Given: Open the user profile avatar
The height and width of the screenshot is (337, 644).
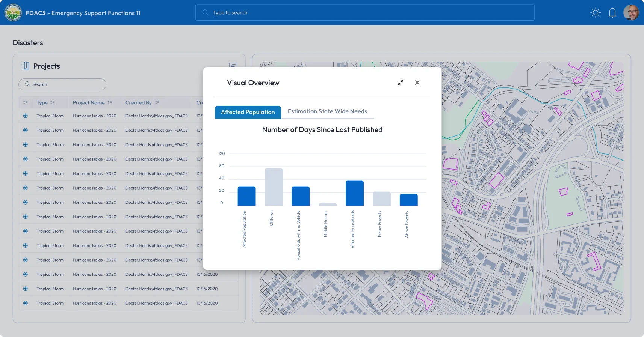Looking at the screenshot, I should (631, 13).
